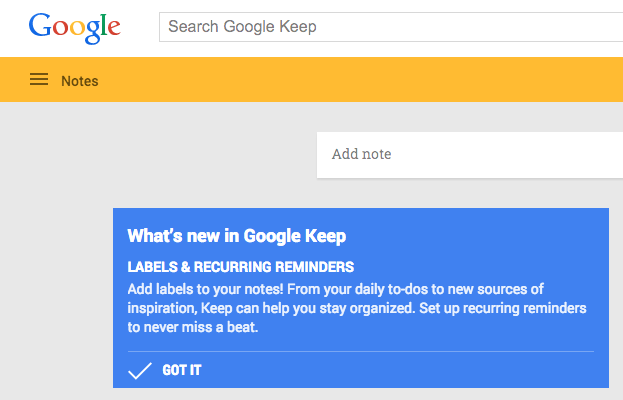The width and height of the screenshot is (623, 400).
Task: Open the main menu hamburger icon
Action: (x=39, y=80)
